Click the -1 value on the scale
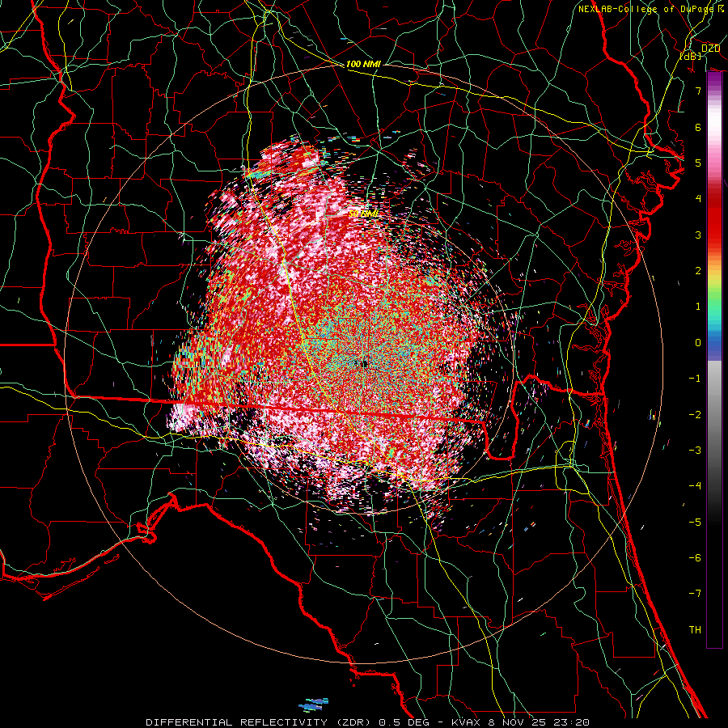The height and width of the screenshot is (728, 728). click(x=695, y=379)
